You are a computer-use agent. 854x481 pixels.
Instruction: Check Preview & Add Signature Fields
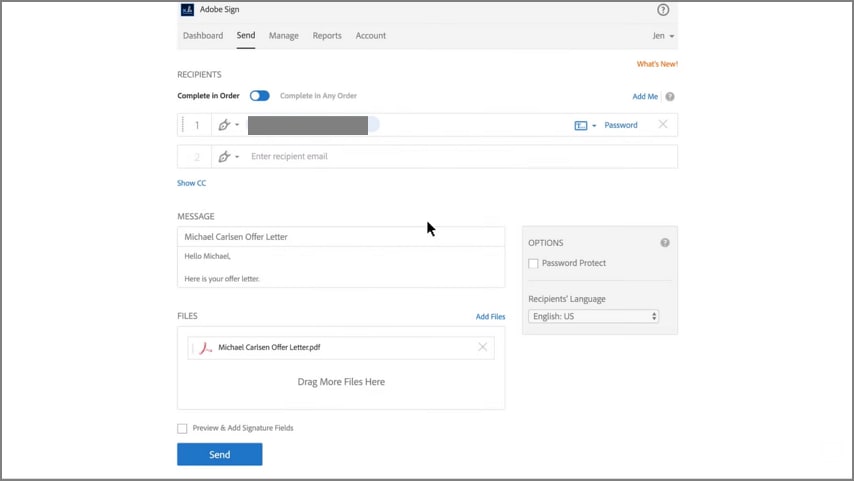[x=182, y=429]
